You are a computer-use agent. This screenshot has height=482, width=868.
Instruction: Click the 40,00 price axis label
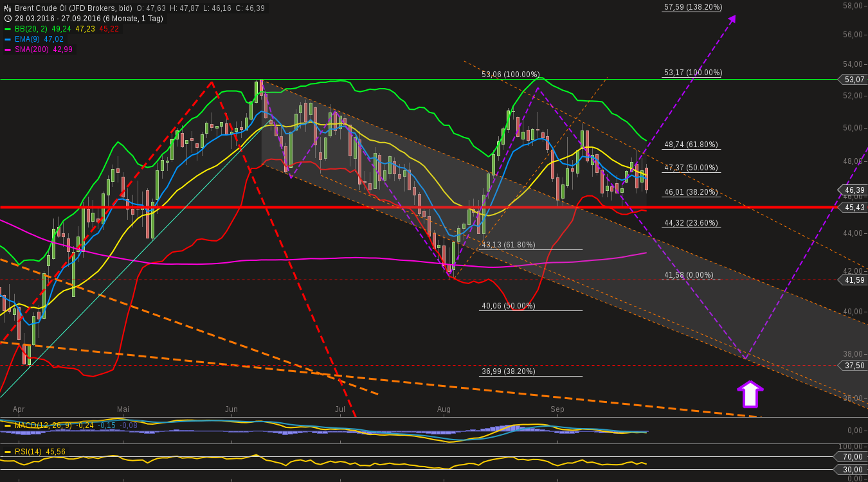tap(853, 312)
